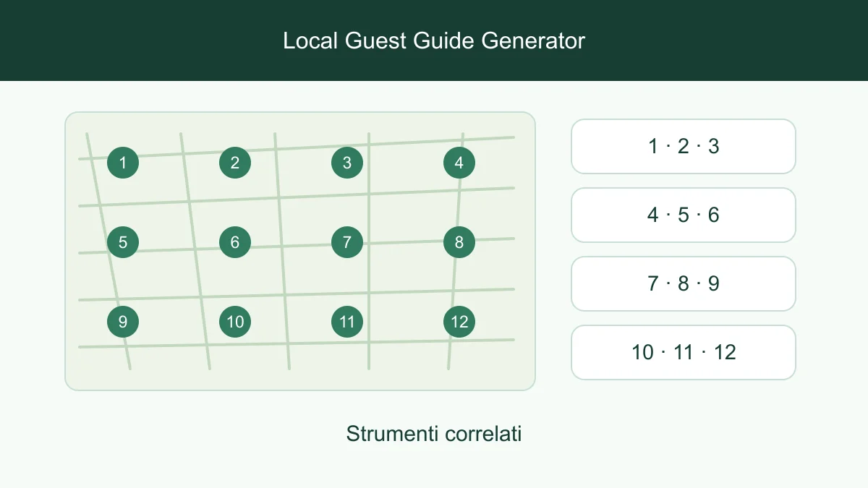Open map marker 6
The width and height of the screenshot is (868, 488).
pos(235,242)
